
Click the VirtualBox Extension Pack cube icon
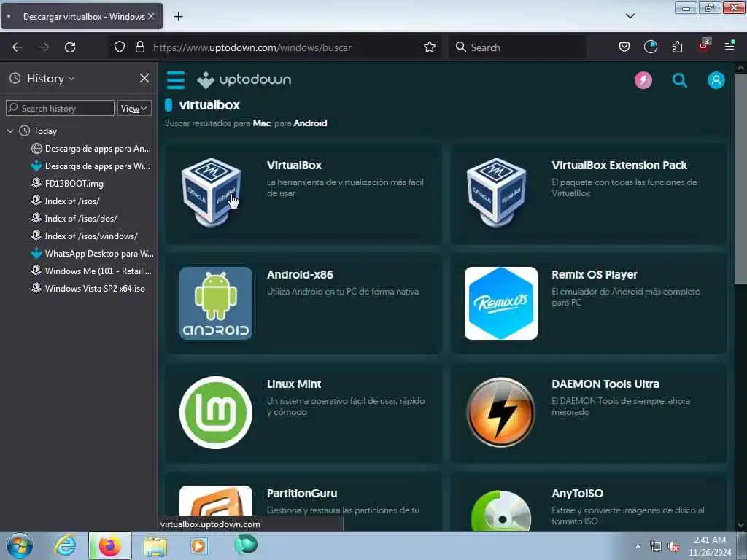click(x=496, y=192)
